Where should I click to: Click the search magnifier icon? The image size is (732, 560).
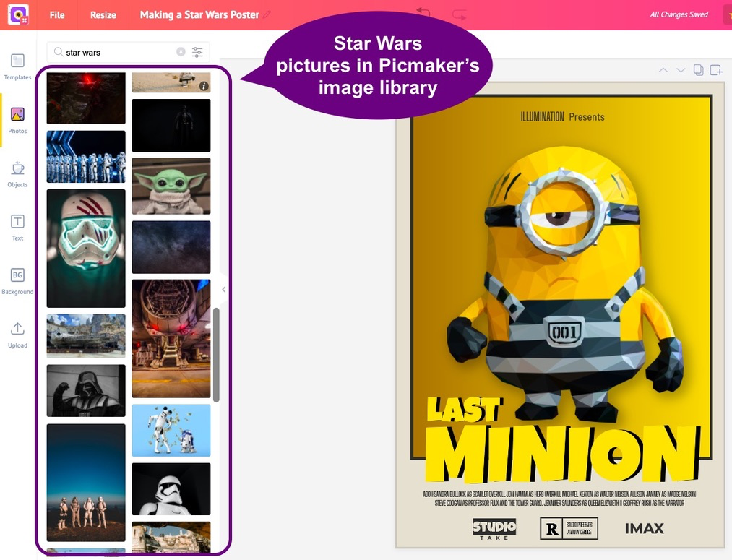click(x=59, y=52)
